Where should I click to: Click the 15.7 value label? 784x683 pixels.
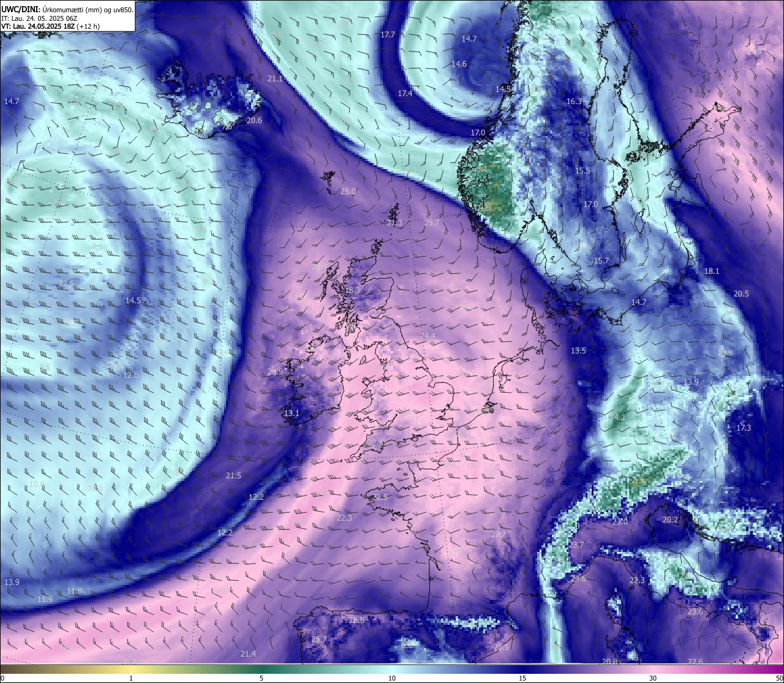[x=601, y=261]
